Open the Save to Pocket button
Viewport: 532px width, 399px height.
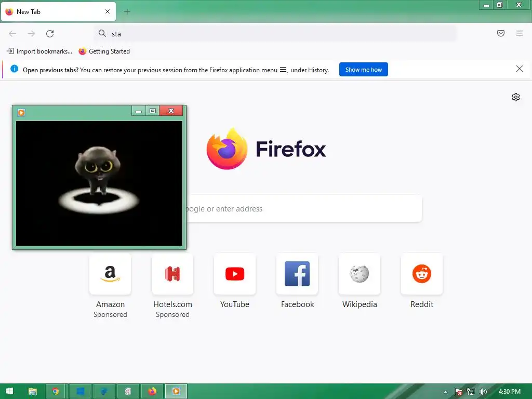(x=500, y=33)
